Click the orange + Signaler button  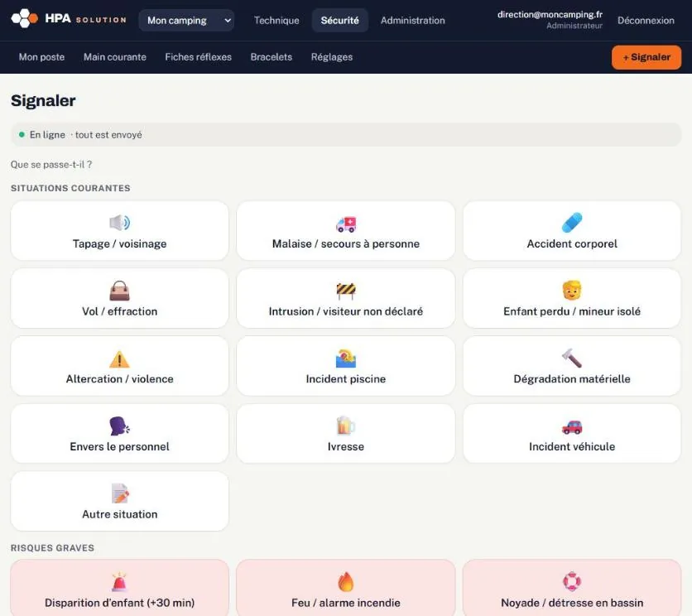tap(646, 57)
